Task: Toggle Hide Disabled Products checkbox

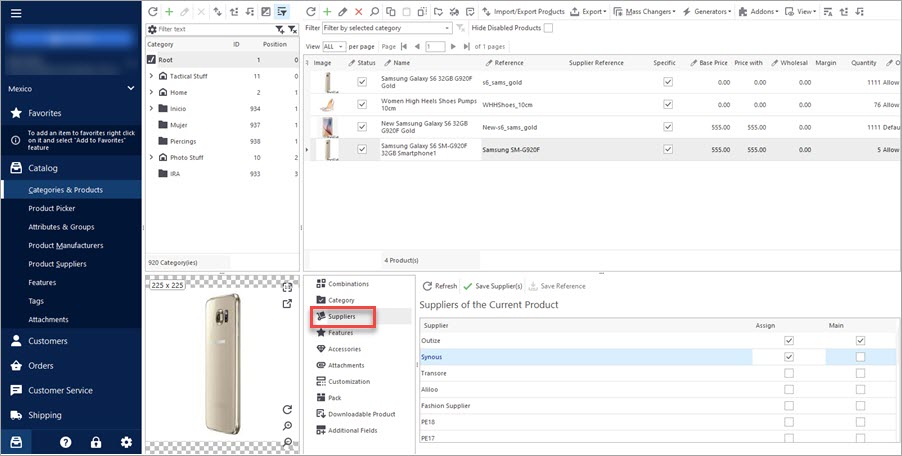Action: (548, 28)
